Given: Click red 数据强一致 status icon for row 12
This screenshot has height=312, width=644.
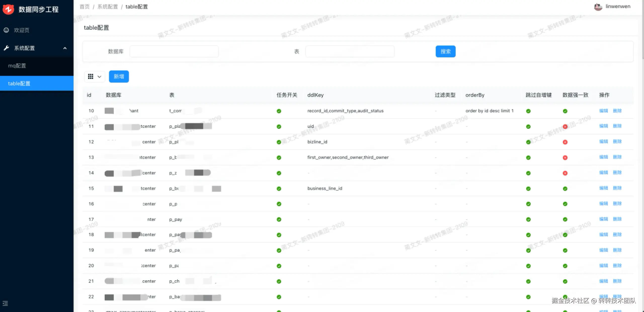Looking at the screenshot, I should point(565,142).
